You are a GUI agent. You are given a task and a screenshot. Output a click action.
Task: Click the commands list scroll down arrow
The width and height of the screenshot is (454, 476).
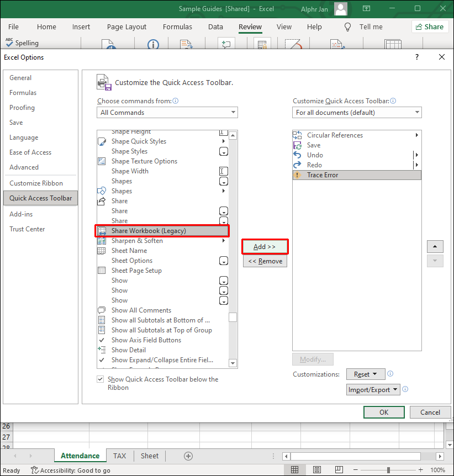[x=233, y=363]
